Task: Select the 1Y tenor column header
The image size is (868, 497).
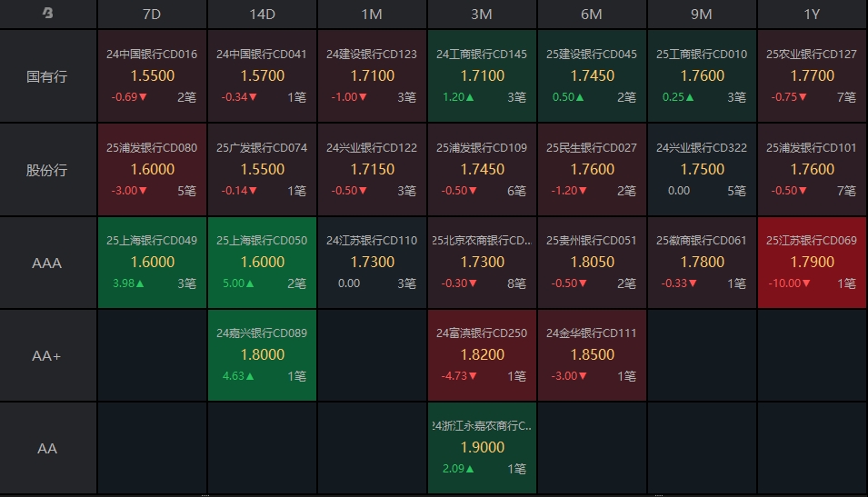Action: [812, 14]
